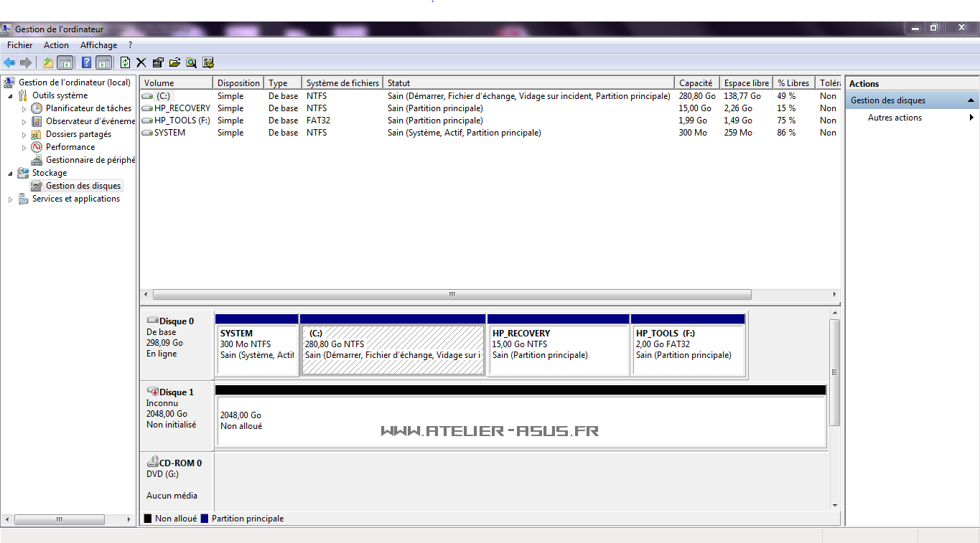Viewport: 980px width, 543px height.
Task: Select the HP_RECOVERY partition block on Disque 0
Action: (x=558, y=349)
